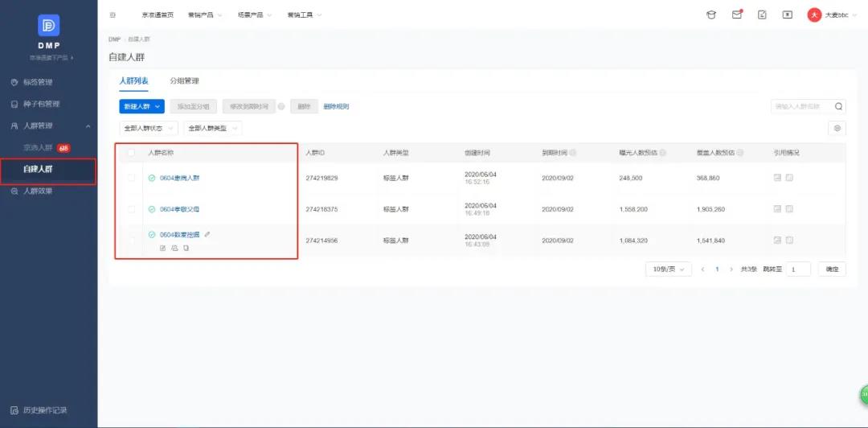
Task: Click the copy icon under 0604数素挖掘
Action: [x=186, y=249]
